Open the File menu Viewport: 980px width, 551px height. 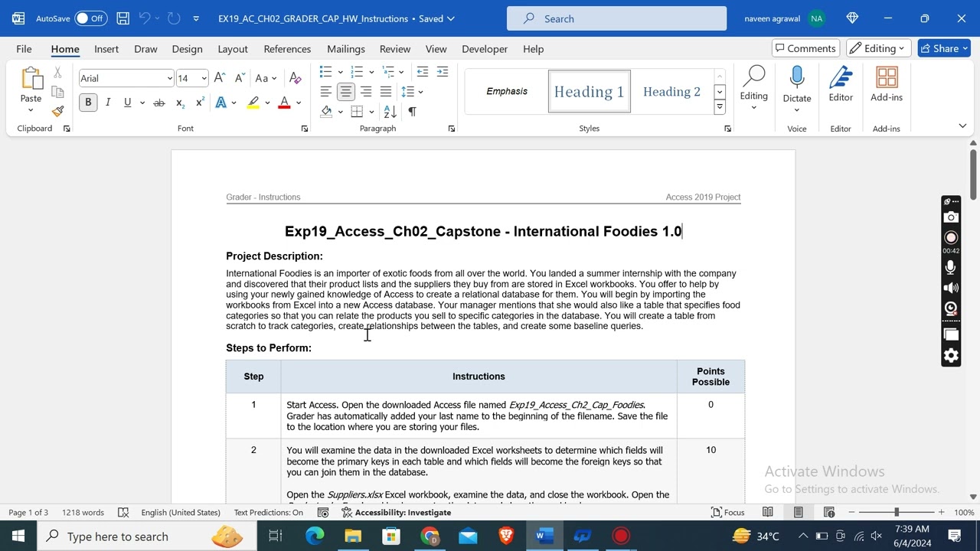pos(24,48)
